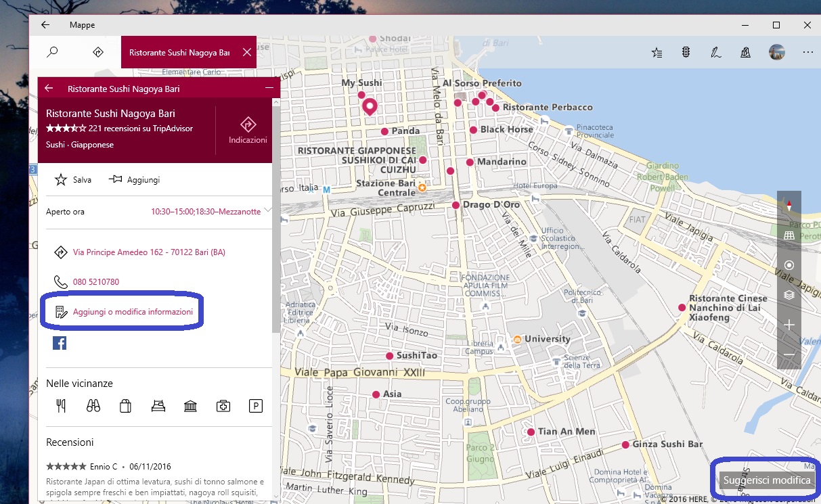Select the Ristorante Perbacco pin
Image resolution: width=821 pixels, height=504 pixels.
coord(495,108)
